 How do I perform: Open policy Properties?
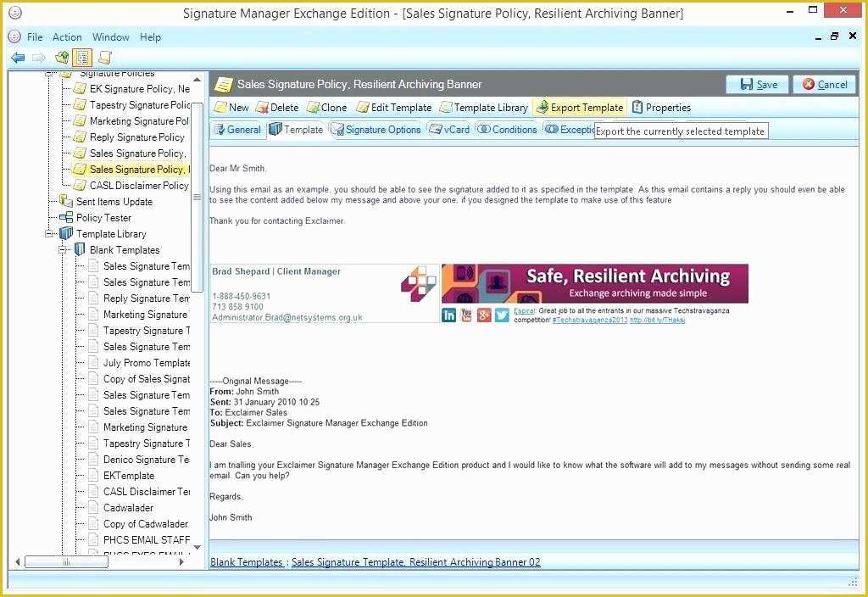pyautogui.click(x=661, y=108)
